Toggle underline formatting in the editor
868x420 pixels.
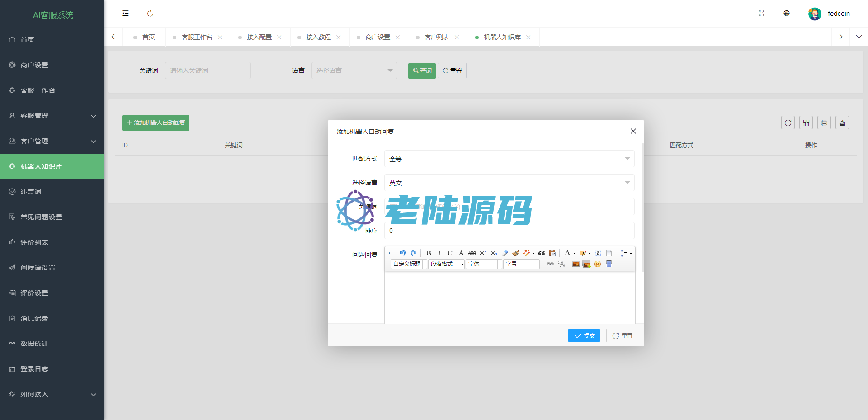(450, 253)
